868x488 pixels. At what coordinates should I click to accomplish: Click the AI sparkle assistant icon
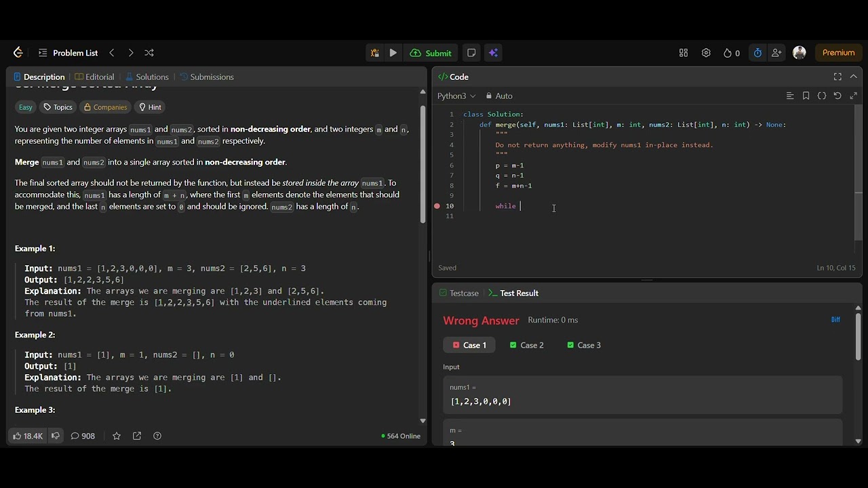coord(493,53)
